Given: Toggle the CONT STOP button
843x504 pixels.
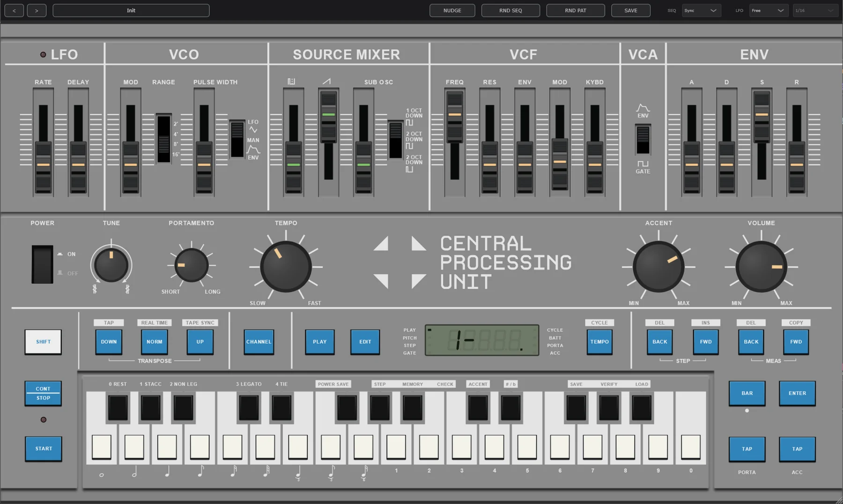Looking at the screenshot, I should (43, 393).
